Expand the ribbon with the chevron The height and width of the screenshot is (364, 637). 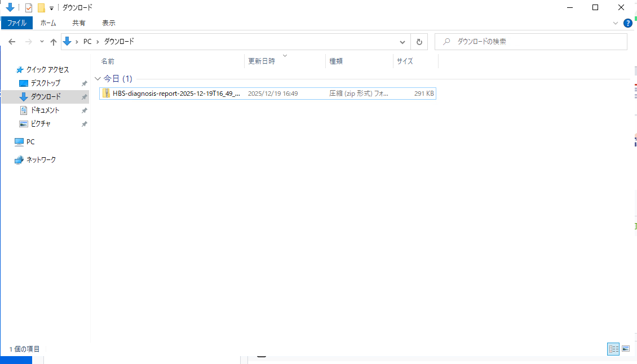(616, 23)
